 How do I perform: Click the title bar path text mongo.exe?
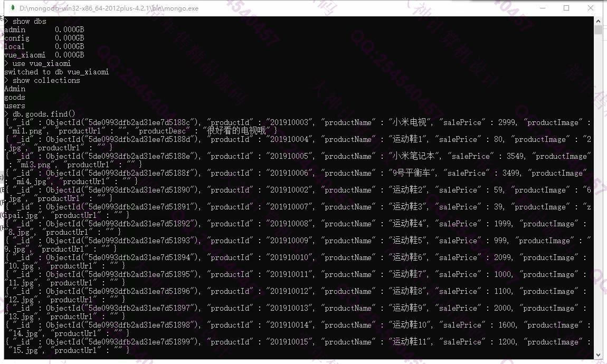pos(109,8)
